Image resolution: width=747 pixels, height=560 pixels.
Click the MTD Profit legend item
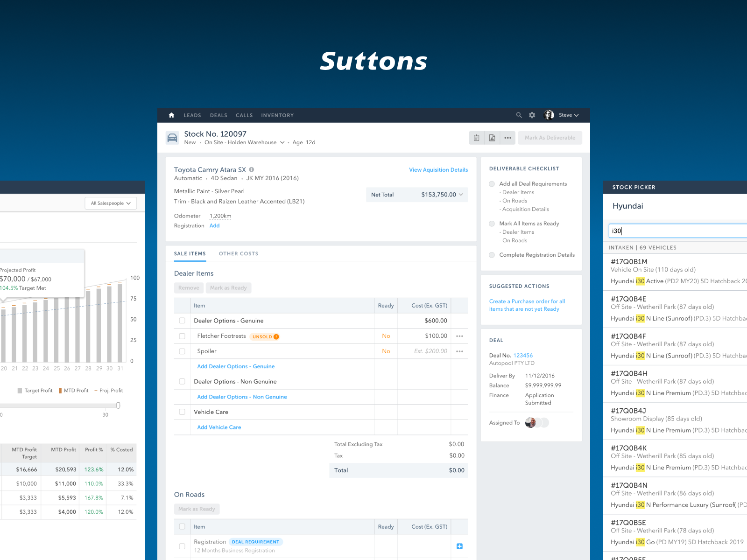(73, 391)
